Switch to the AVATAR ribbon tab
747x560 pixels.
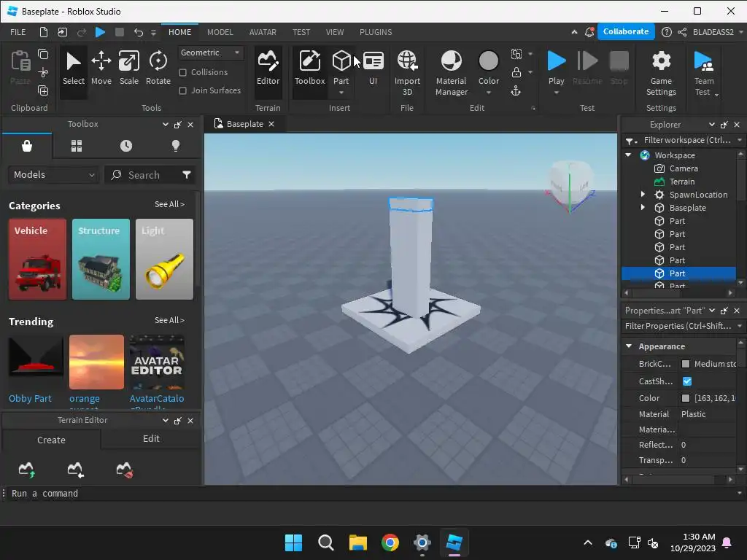coord(263,32)
